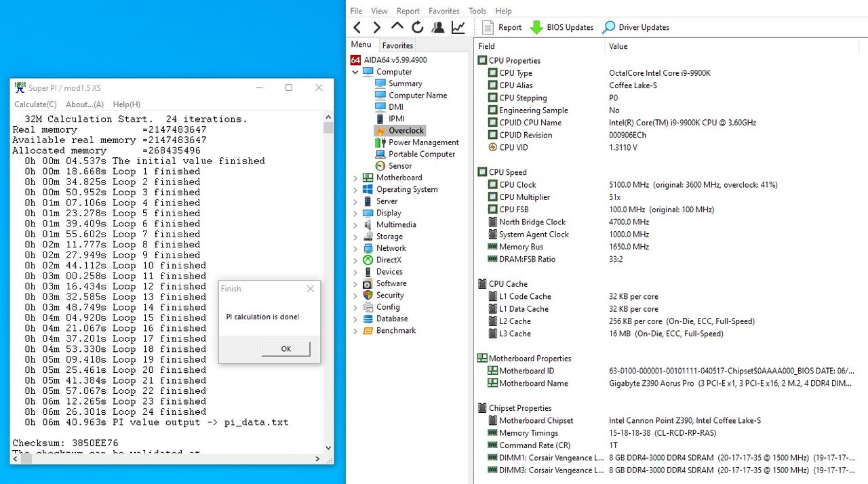Open the AIDA64 Help menu
The height and width of the screenshot is (484, 868).
[503, 11]
